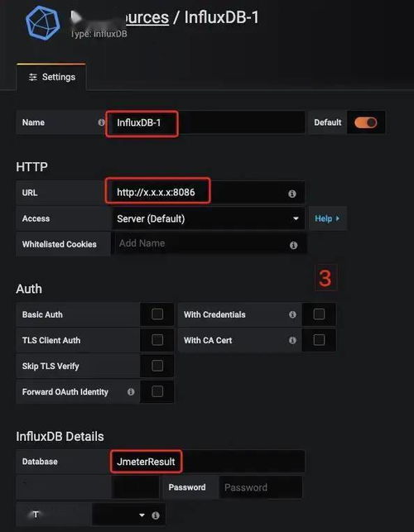Open the Access dropdown Server (Default)
The width and height of the screenshot is (414, 532).
point(208,218)
